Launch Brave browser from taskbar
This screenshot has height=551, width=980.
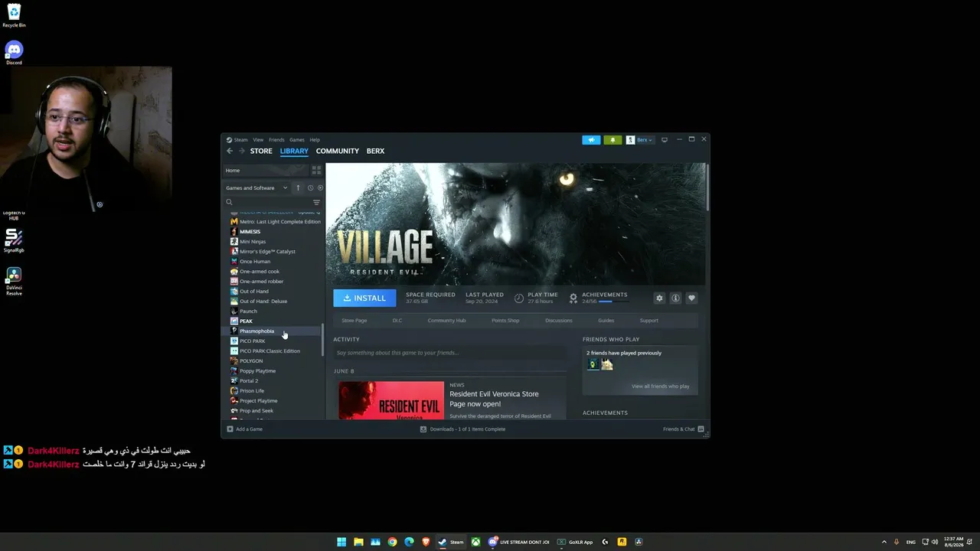(426, 542)
